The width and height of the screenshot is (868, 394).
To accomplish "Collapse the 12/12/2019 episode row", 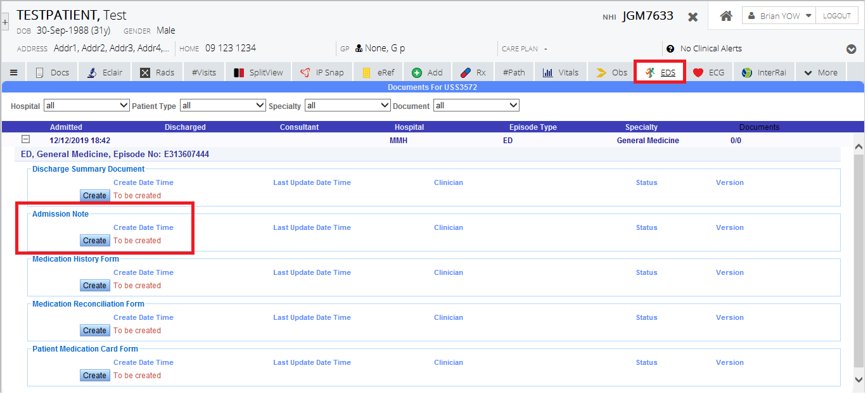I will (26, 140).
